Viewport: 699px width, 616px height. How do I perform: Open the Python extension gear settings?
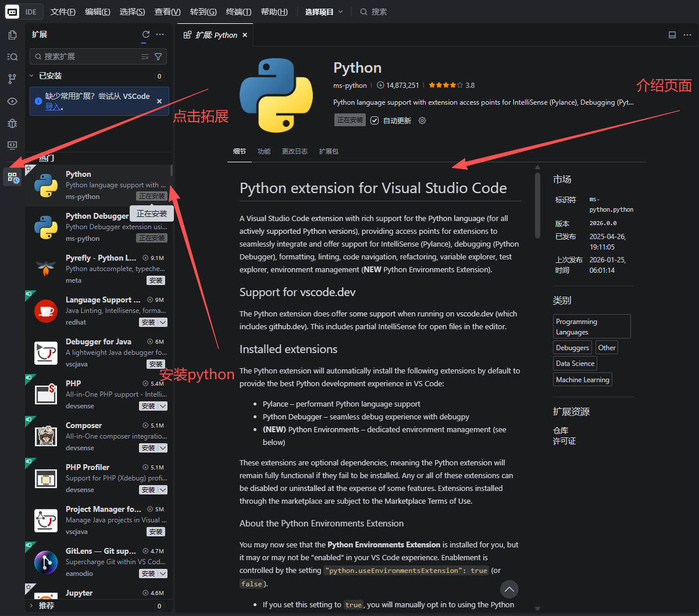pos(423,120)
